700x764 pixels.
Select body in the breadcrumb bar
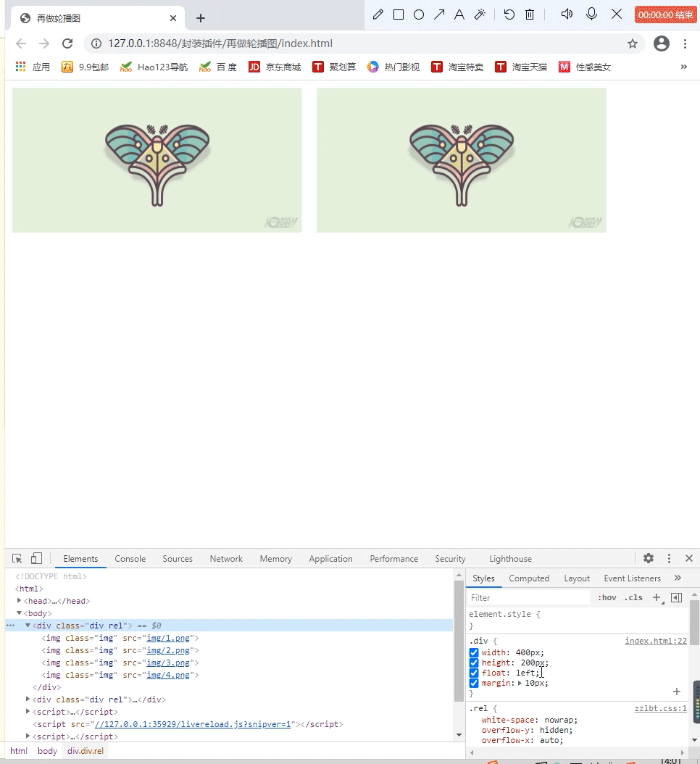(x=47, y=751)
